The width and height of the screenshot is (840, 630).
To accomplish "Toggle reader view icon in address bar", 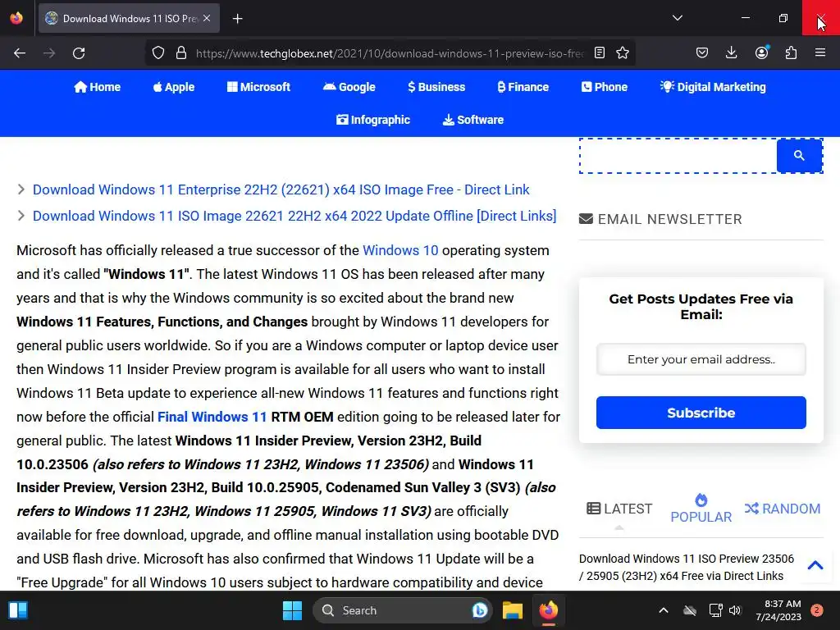I will [600, 52].
